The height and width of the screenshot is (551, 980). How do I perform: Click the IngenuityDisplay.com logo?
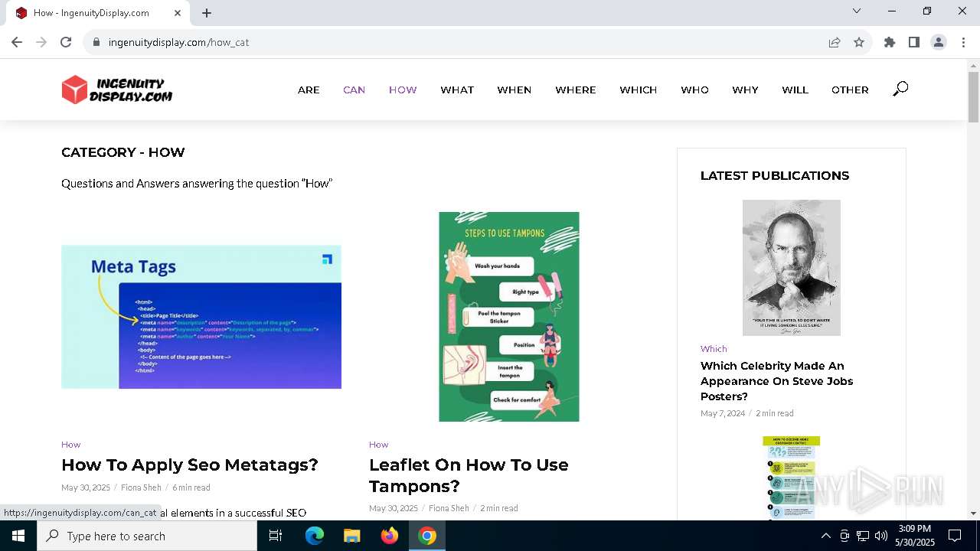(117, 90)
